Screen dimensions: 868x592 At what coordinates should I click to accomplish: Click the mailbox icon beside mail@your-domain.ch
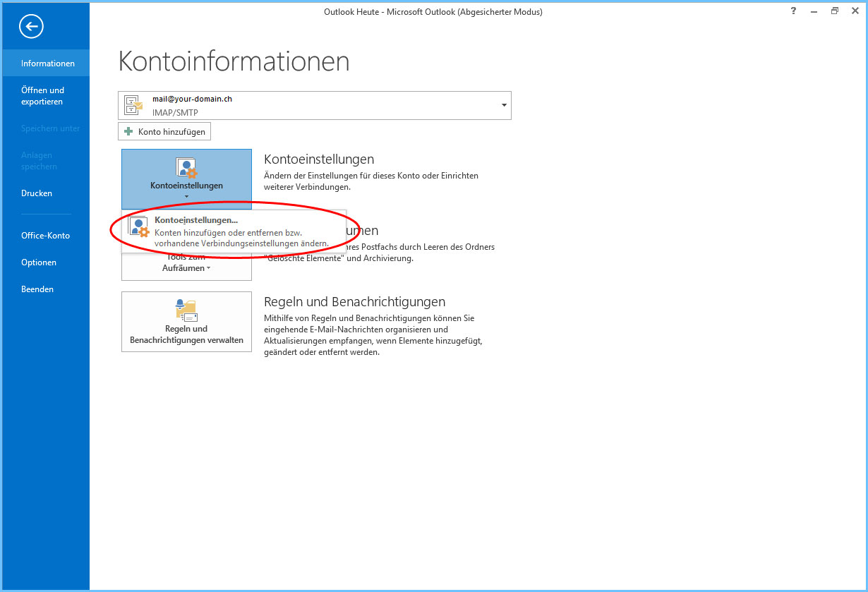coord(133,105)
